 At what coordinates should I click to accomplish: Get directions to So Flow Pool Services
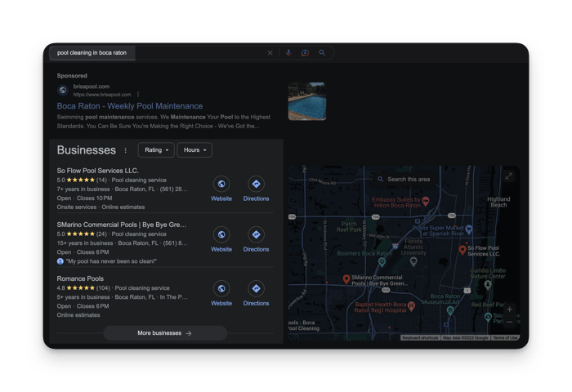(x=256, y=184)
